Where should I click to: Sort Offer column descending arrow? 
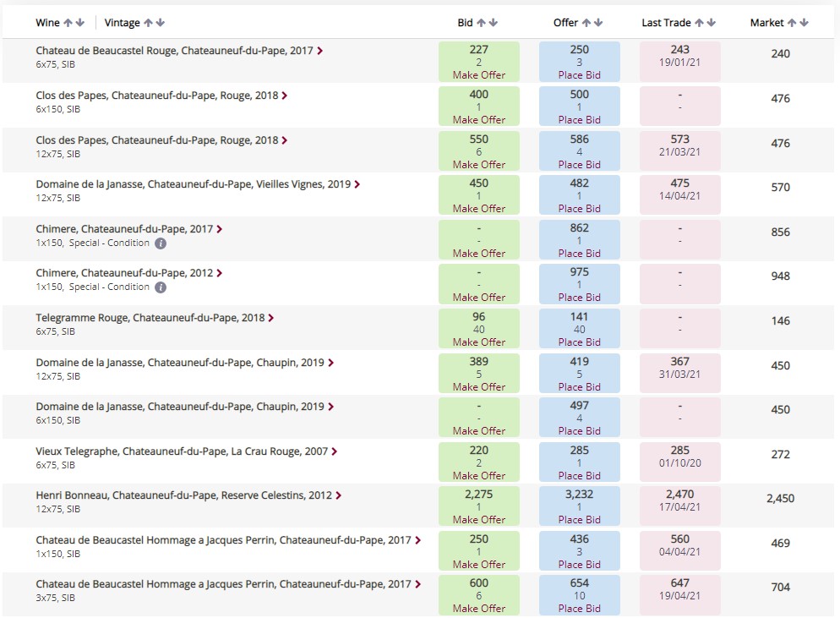[x=598, y=23]
